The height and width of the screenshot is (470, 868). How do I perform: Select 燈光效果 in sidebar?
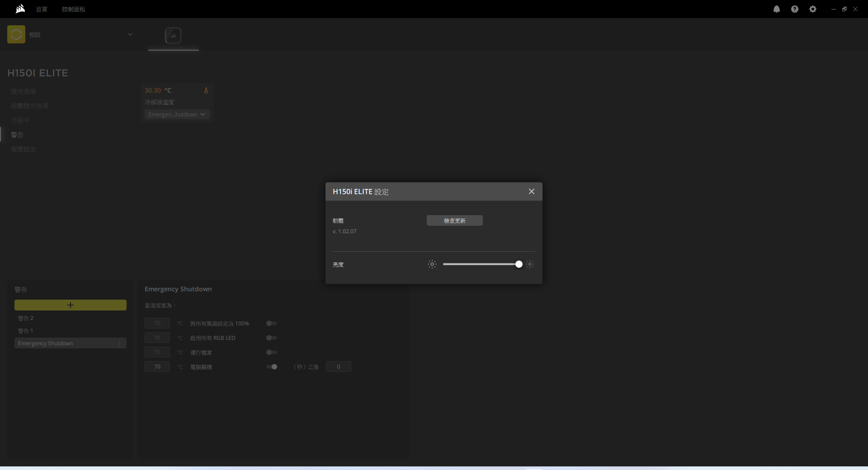(24, 91)
